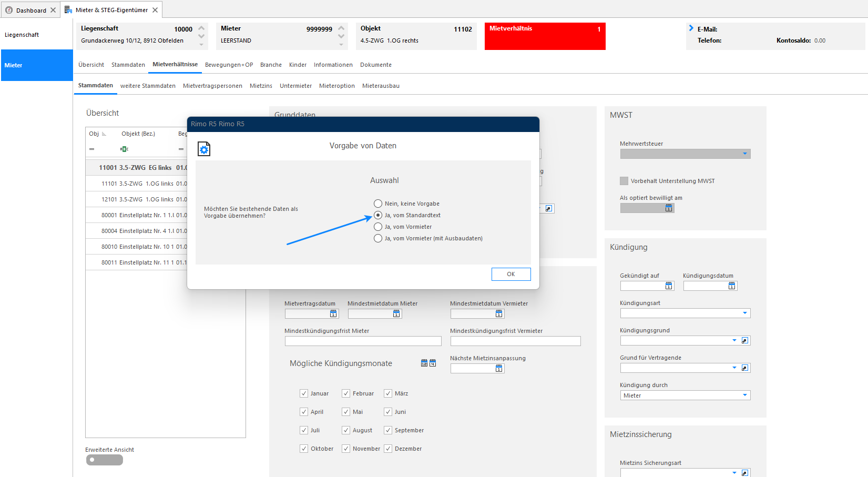Open calendar for Kündigungsdatum field
Image resolution: width=868 pixels, height=477 pixels.
(732, 286)
